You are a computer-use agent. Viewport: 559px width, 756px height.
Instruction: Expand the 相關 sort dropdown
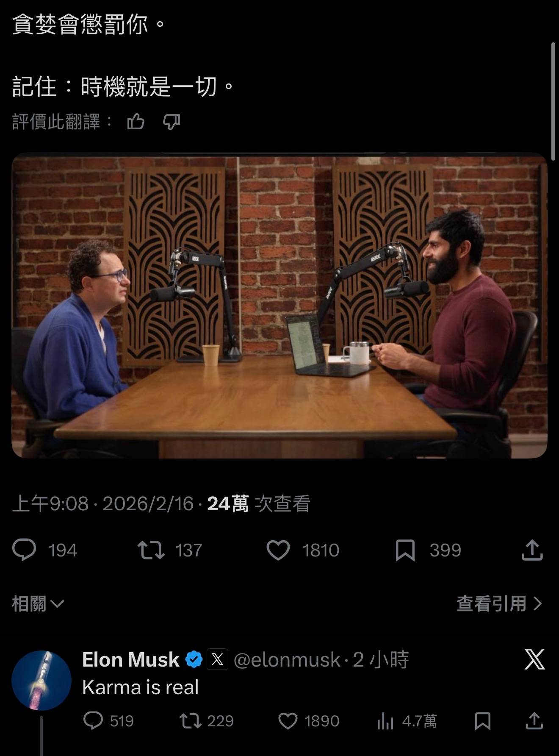38,603
